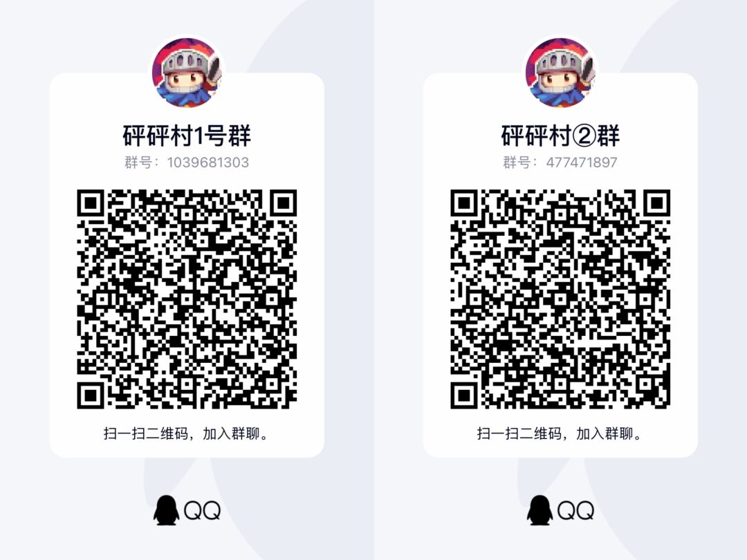
Task: Select the group title 砰砰村1号群
Action: [187, 136]
